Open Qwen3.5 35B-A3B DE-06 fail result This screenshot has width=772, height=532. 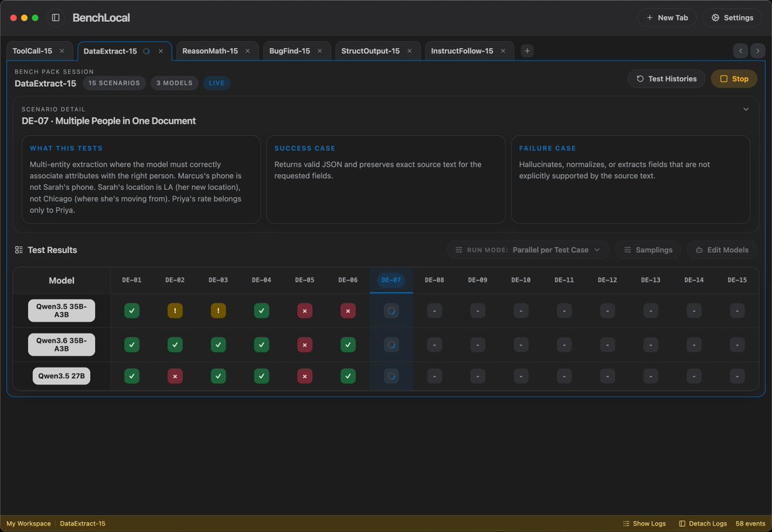[x=347, y=311]
